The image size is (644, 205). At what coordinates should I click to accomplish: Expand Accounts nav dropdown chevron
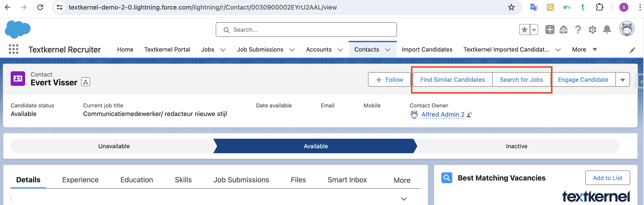coord(340,50)
